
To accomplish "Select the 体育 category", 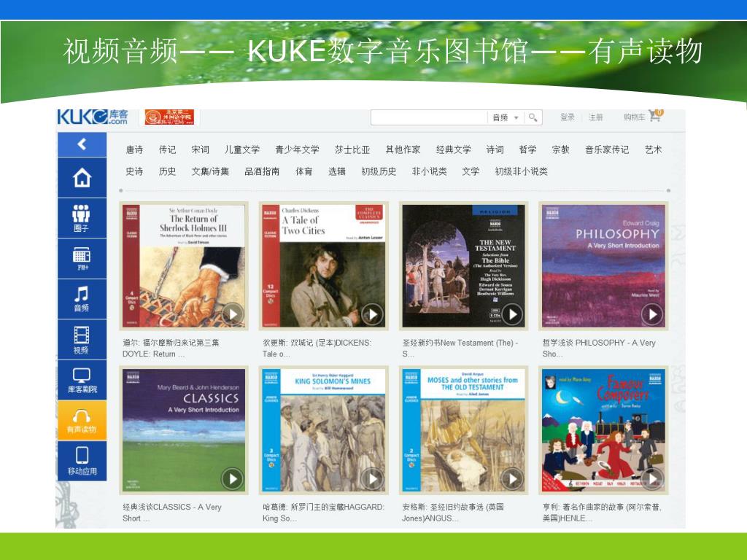I will 304,171.
